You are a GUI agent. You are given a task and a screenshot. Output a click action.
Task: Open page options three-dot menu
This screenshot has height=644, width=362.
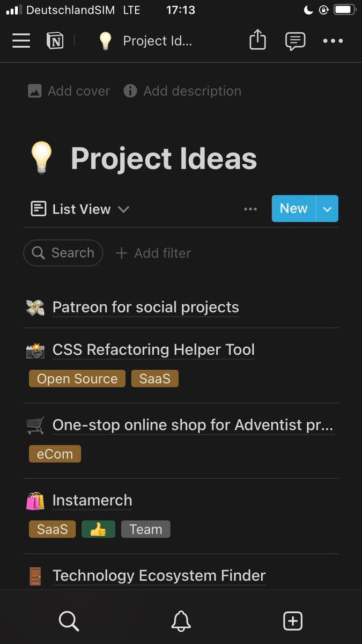[x=333, y=41]
